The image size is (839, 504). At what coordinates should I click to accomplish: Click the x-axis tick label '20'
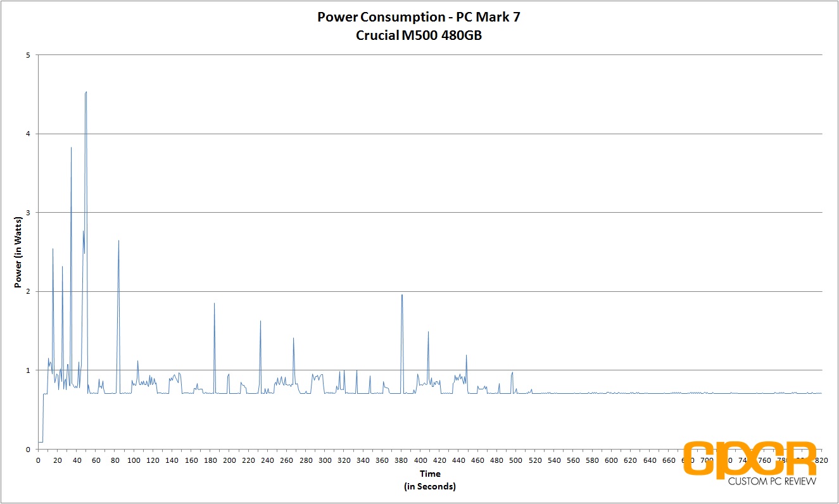(58, 460)
